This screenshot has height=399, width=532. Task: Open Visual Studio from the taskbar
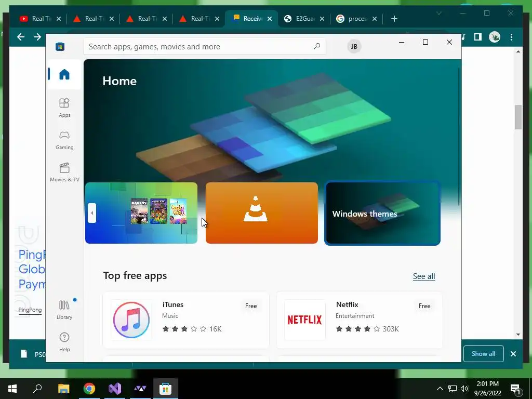pyautogui.click(x=115, y=389)
